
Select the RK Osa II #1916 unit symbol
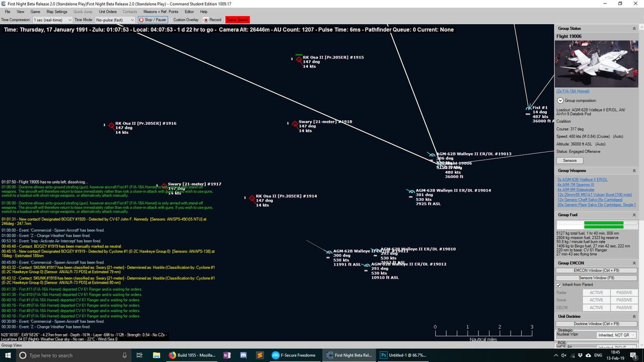111,126
